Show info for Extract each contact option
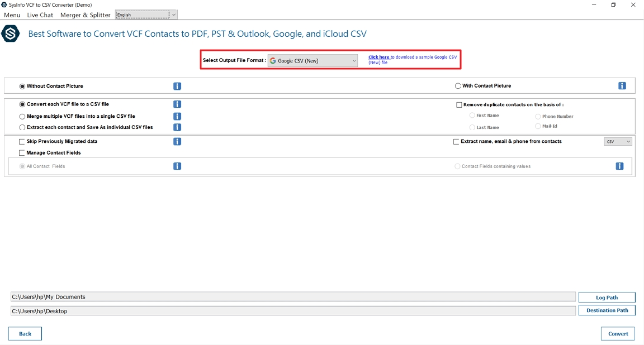The image size is (644, 345). (177, 127)
